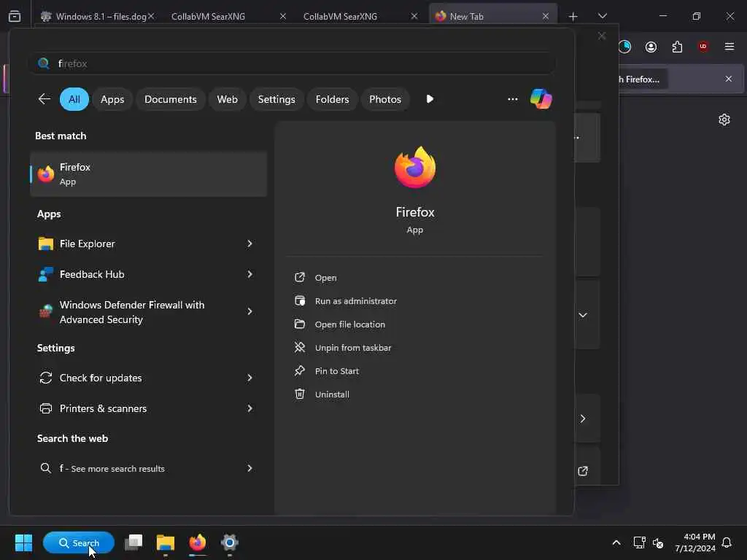The image size is (747, 560).
Task: Open Firefox account profile icon
Action: 651,47
